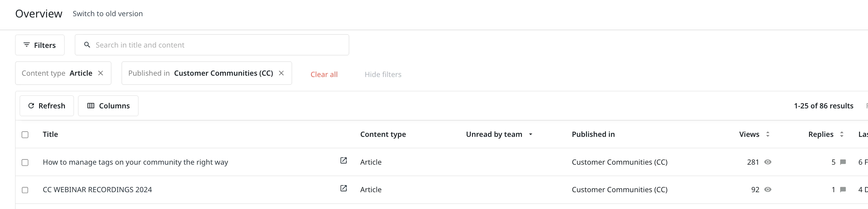This screenshot has height=209, width=868.
Task: Refresh the content table
Action: (x=46, y=106)
